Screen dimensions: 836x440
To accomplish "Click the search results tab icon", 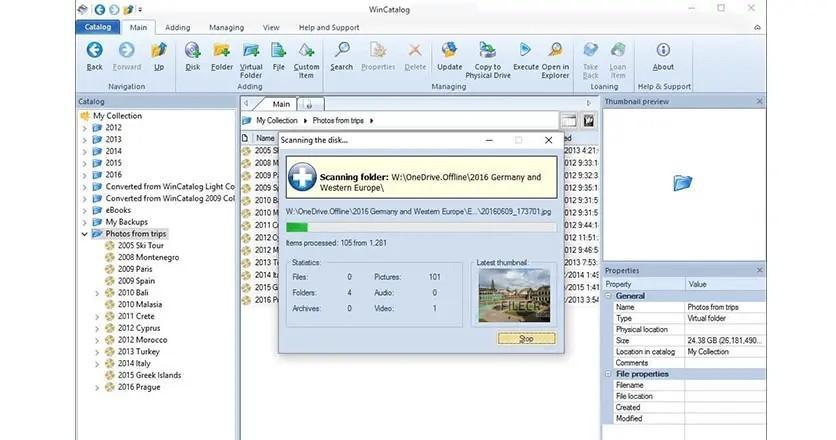I will tap(310, 105).
